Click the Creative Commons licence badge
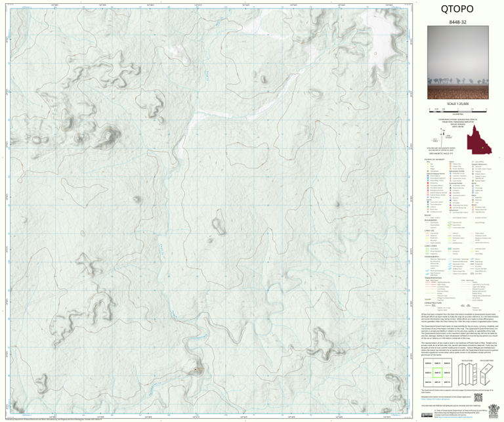This screenshot has width=504, height=422. [x=427, y=415]
